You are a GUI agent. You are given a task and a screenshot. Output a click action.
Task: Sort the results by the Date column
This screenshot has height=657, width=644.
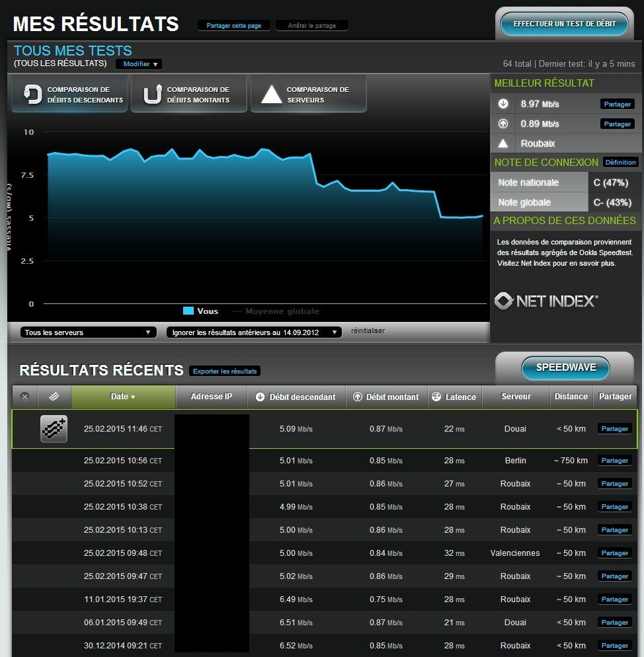123,397
